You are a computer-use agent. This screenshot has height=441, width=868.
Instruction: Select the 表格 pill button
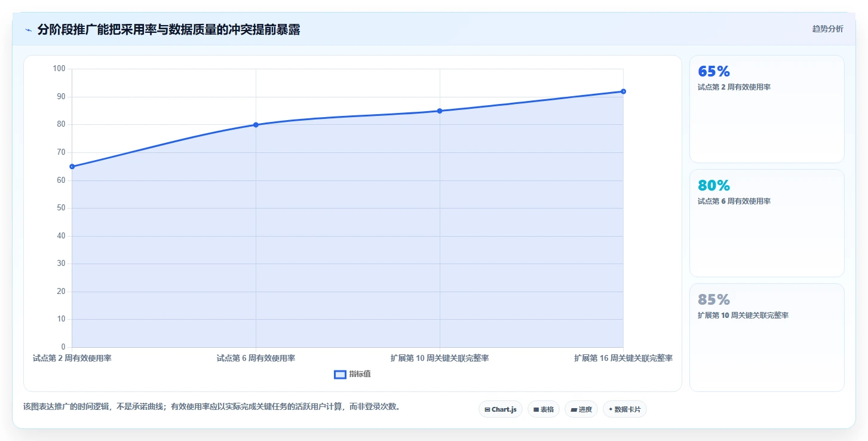click(x=544, y=409)
